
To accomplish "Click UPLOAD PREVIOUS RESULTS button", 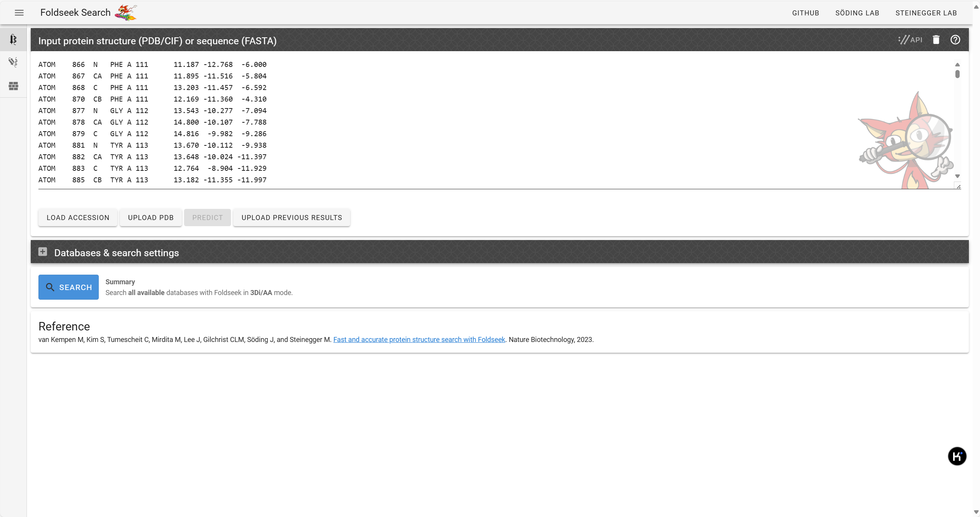I will coord(292,218).
